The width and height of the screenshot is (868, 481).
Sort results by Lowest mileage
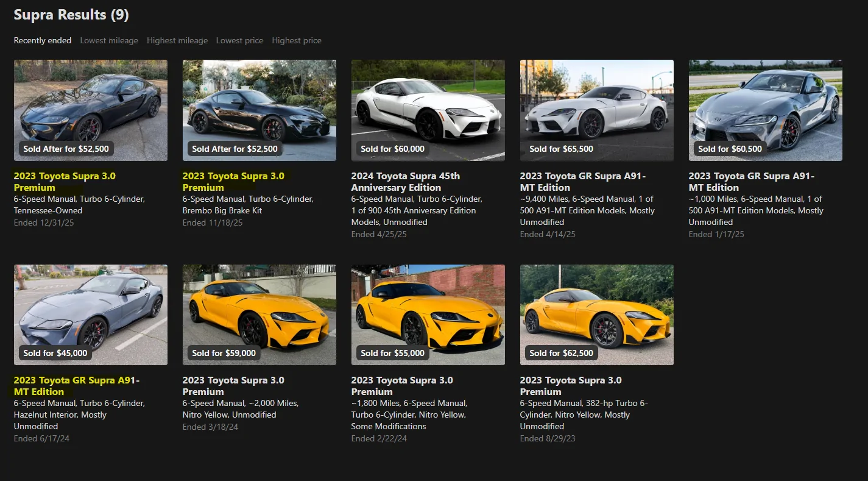click(109, 40)
